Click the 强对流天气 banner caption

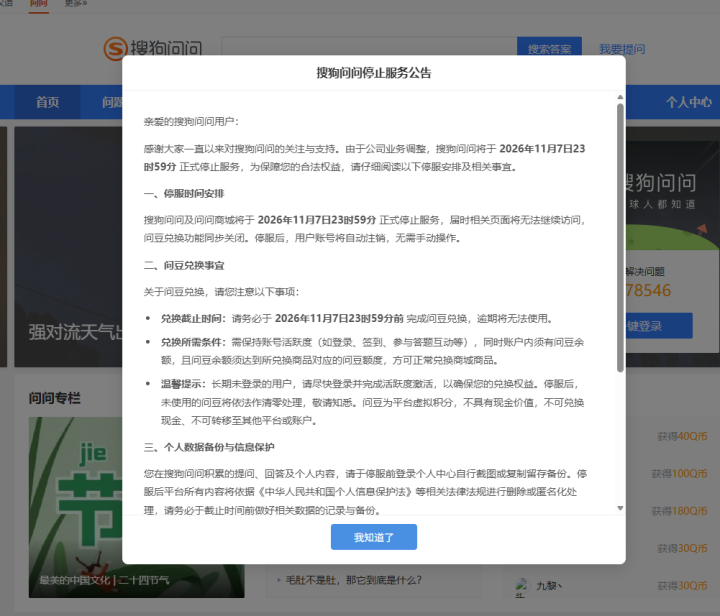tap(76, 332)
